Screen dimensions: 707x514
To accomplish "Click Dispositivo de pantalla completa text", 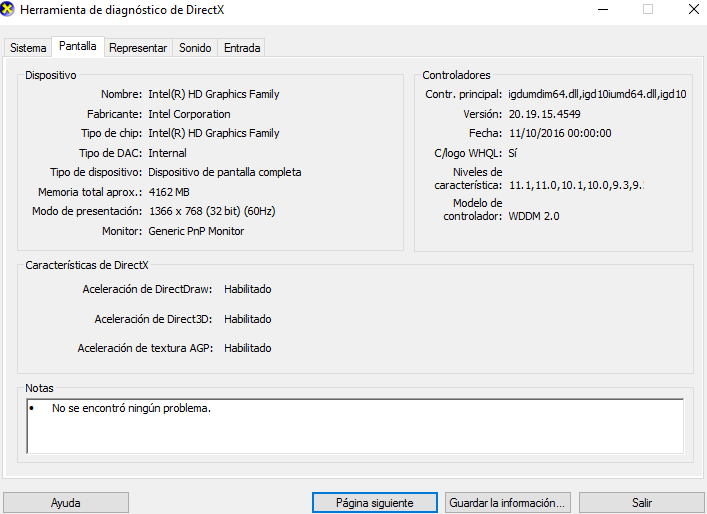I will point(225,172).
